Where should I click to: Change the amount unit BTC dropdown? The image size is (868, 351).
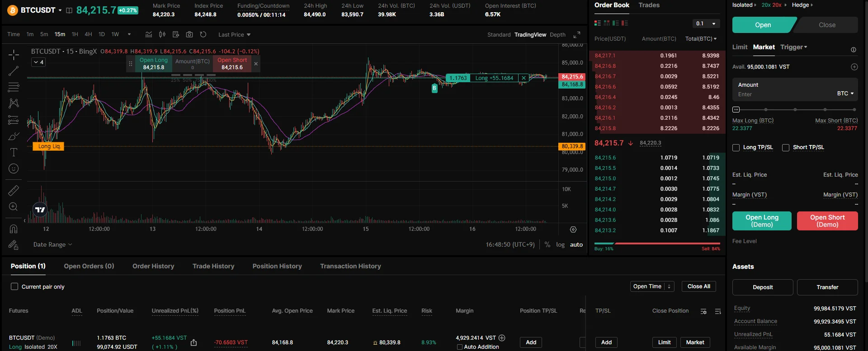point(845,94)
